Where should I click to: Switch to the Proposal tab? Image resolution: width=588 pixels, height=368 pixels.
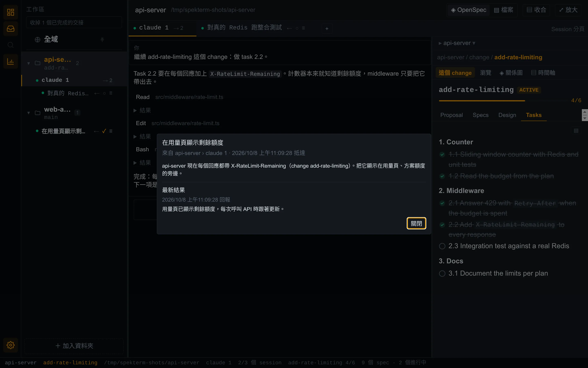[x=451, y=115]
